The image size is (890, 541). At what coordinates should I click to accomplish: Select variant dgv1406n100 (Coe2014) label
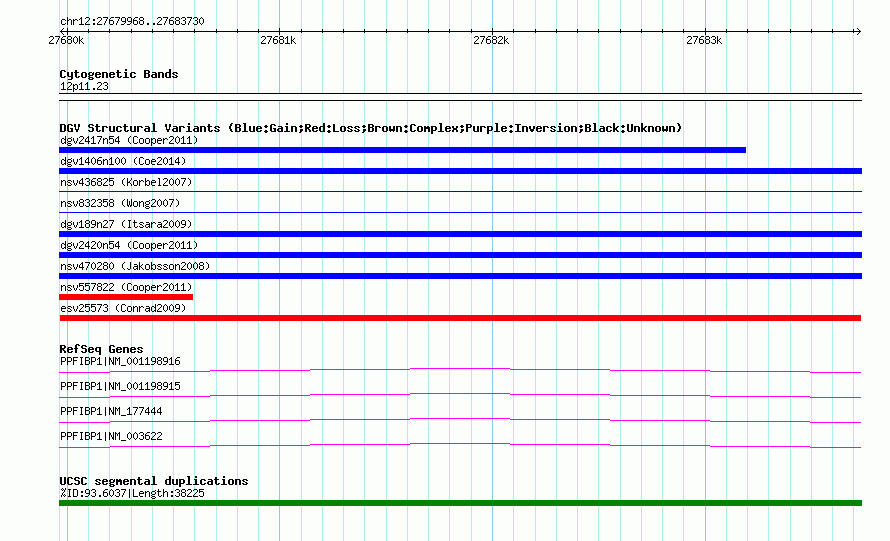pos(123,161)
